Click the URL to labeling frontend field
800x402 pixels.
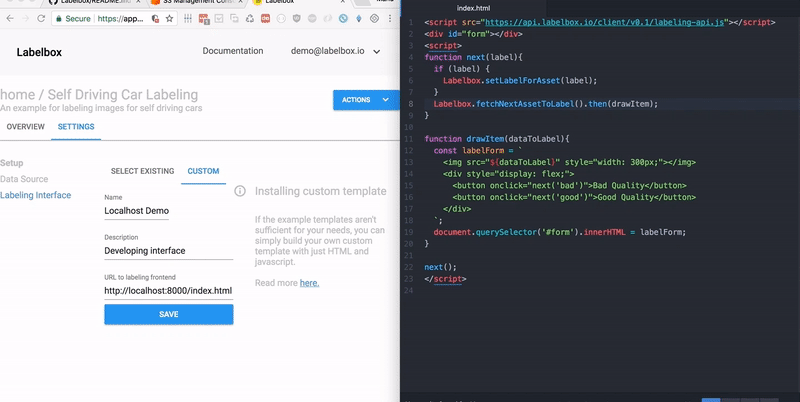(168, 291)
